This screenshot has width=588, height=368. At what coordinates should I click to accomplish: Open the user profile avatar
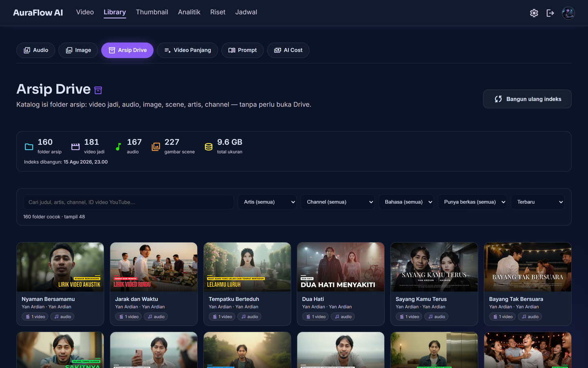568,13
